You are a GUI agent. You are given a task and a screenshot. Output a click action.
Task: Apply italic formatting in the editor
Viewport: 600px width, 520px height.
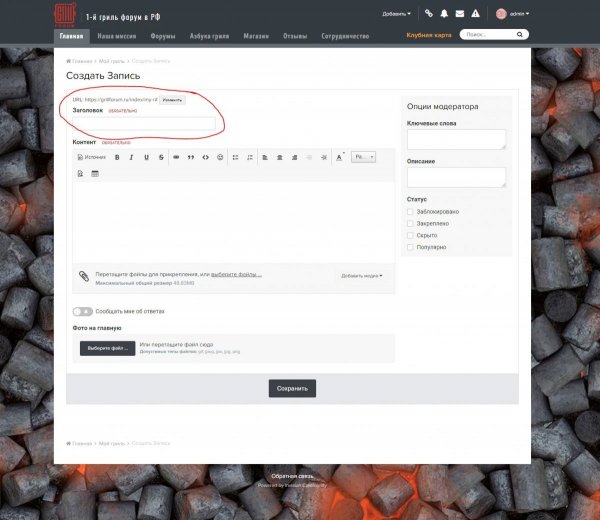click(x=131, y=157)
